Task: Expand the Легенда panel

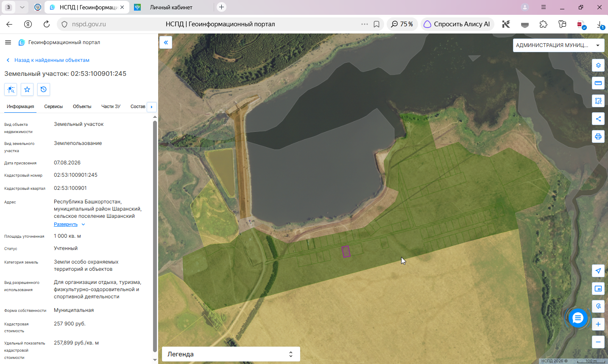Action: coord(231,354)
